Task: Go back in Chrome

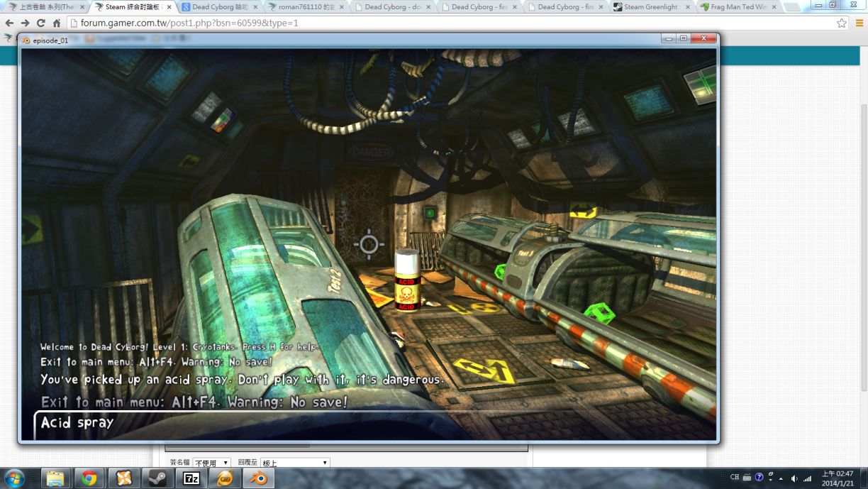Action: click(9, 23)
